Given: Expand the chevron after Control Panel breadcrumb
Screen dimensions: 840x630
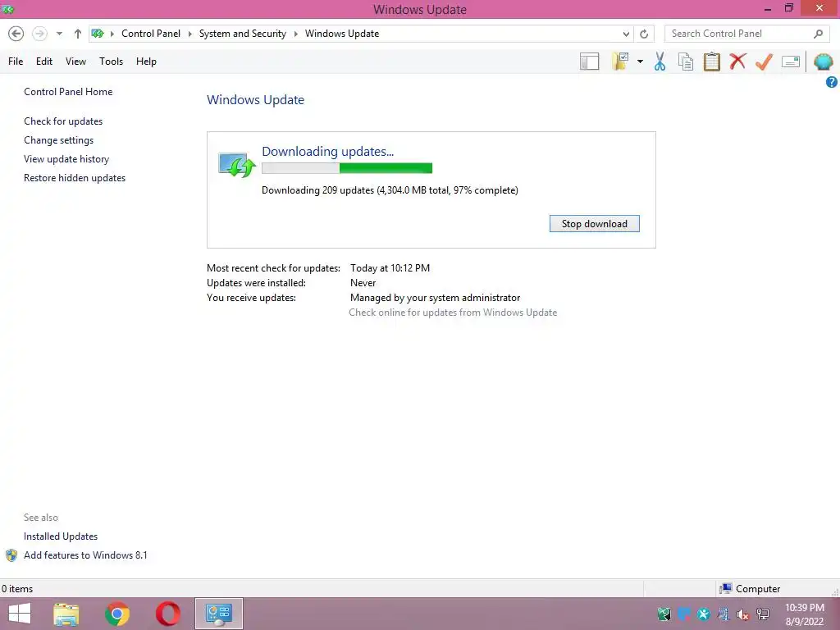Looking at the screenshot, I should pyautogui.click(x=189, y=34).
